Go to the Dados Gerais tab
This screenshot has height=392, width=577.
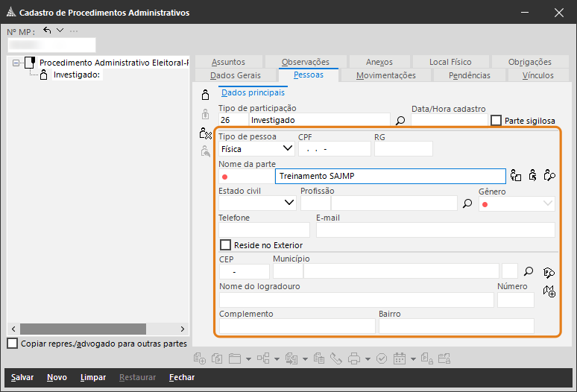coord(236,75)
